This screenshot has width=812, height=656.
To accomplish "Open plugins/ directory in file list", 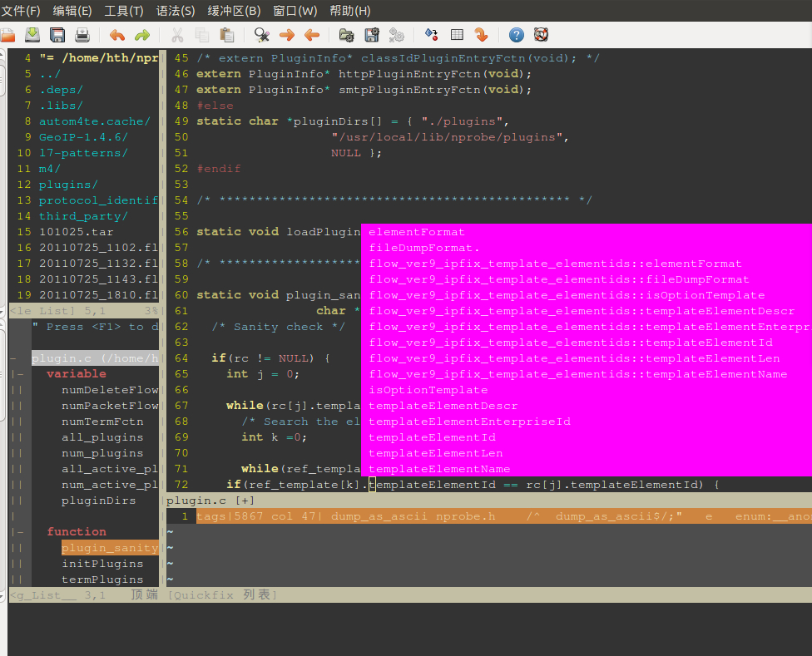I will (68, 185).
